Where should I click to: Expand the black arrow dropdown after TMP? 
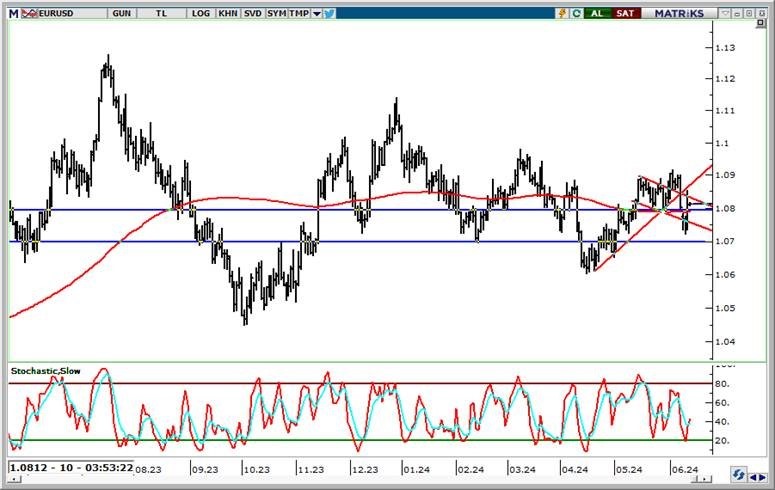pos(317,13)
